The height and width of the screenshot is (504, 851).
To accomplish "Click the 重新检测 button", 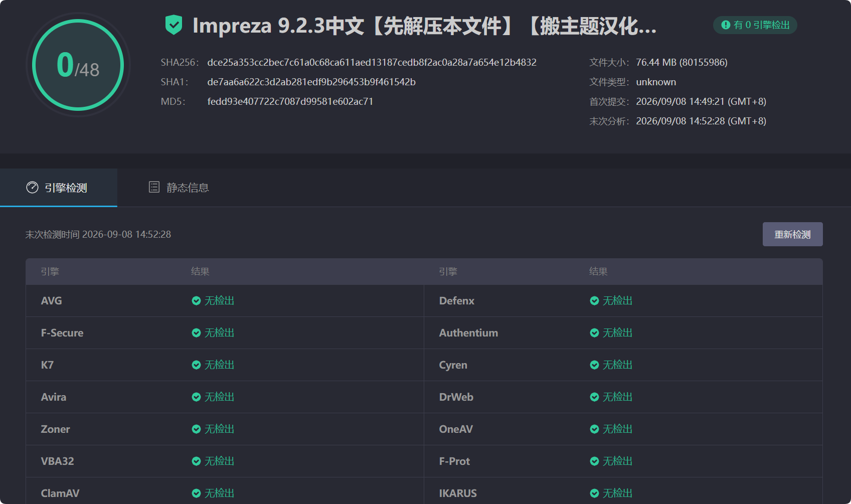I will (x=792, y=234).
